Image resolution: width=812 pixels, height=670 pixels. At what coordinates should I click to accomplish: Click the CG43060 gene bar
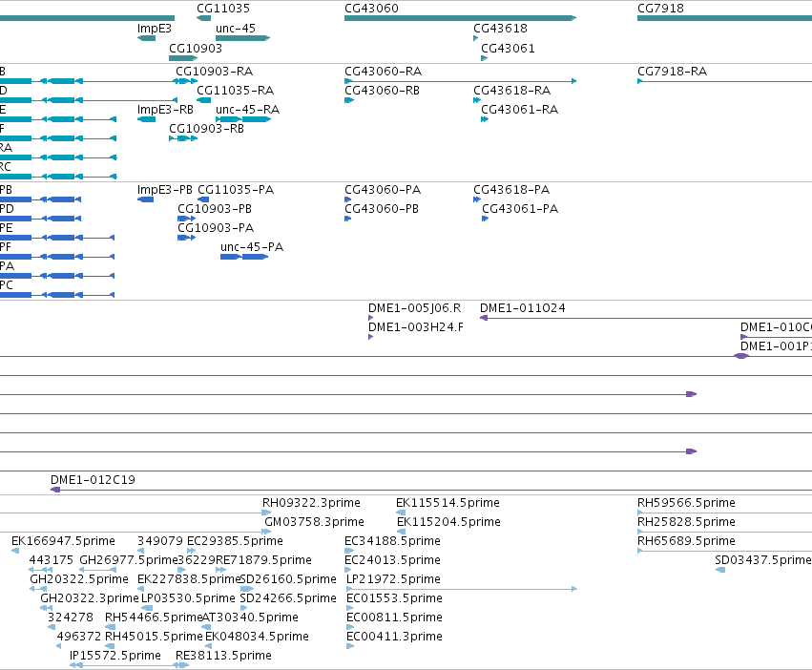point(460,18)
